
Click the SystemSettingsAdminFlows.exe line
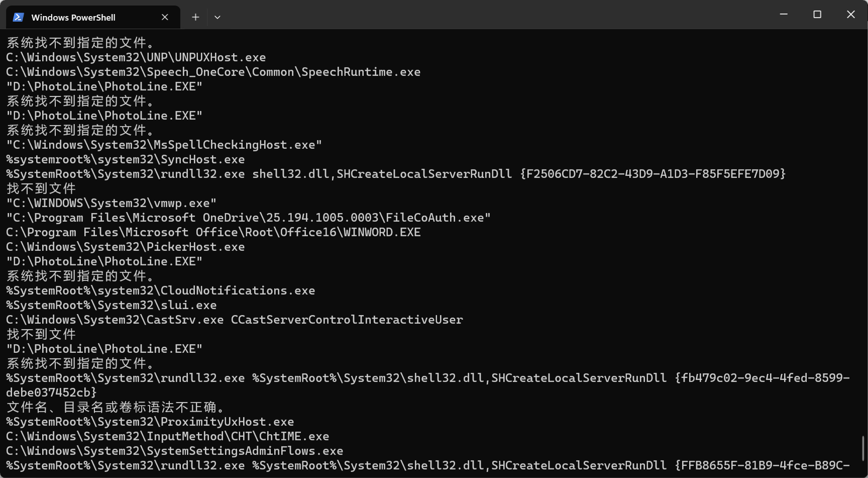(175, 451)
